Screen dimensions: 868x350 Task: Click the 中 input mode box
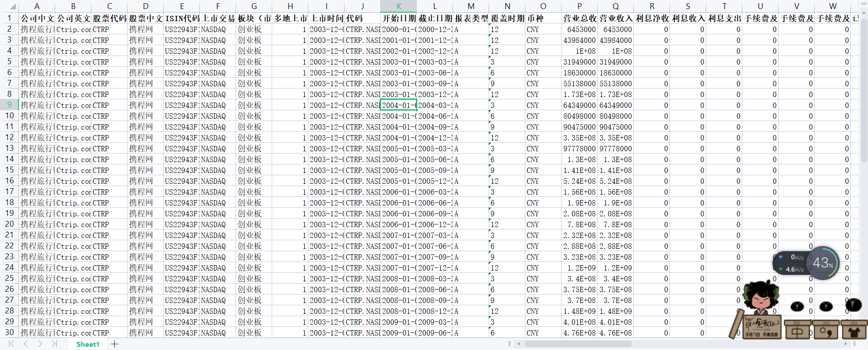point(797,330)
